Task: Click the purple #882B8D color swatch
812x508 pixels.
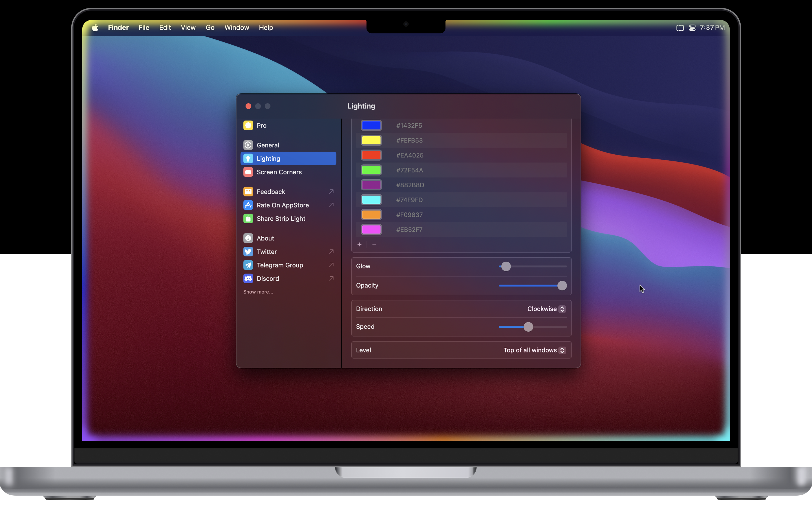Action: [x=371, y=185]
